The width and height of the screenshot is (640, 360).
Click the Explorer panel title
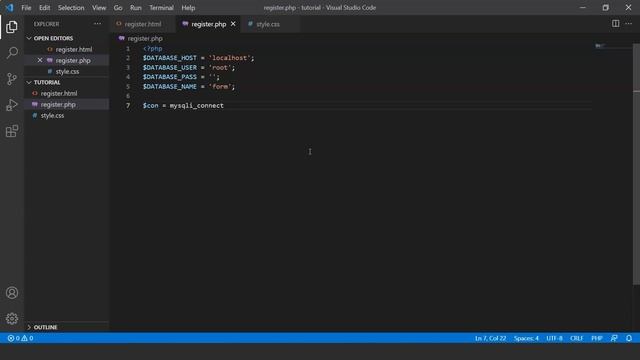coord(47,24)
